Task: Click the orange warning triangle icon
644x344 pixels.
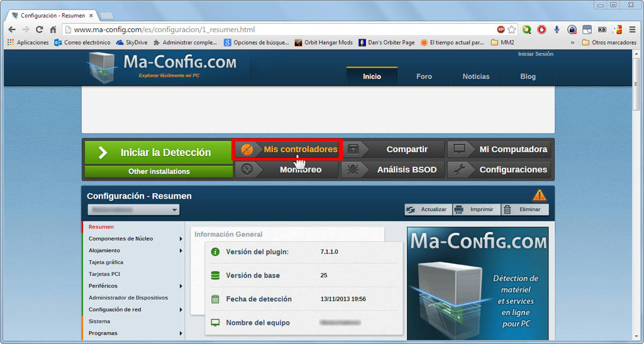Action: pos(539,195)
